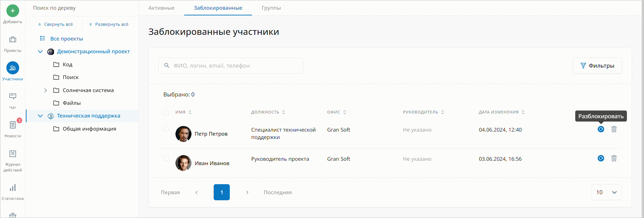Sort table by Должность column
The height and width of the screenshot is (218, 644).
click(x=268, y=112)
